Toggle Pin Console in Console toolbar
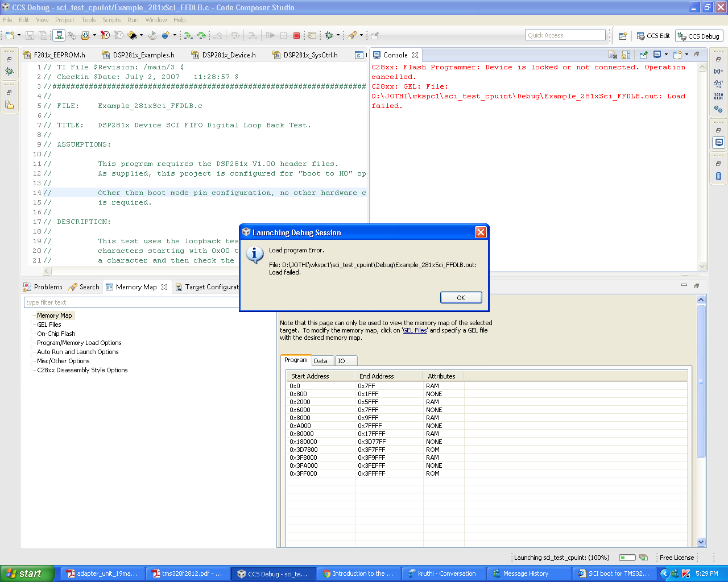Viewport: 728px width, 582px height. 643,55
